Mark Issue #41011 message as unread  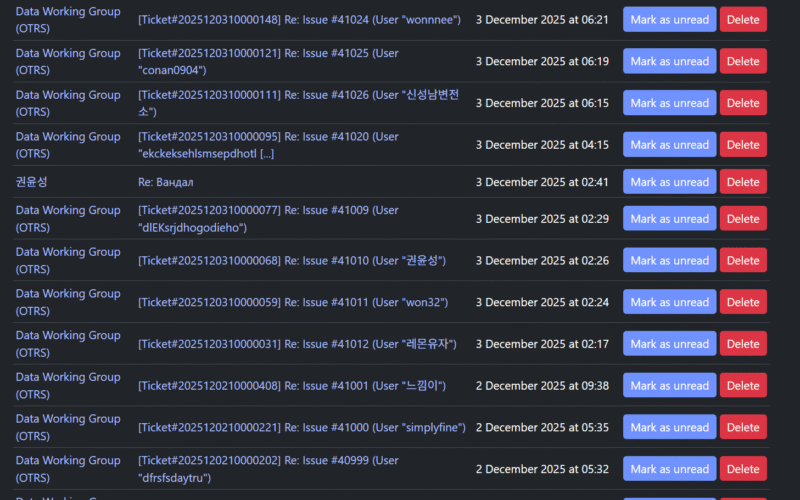click(669, 302)
